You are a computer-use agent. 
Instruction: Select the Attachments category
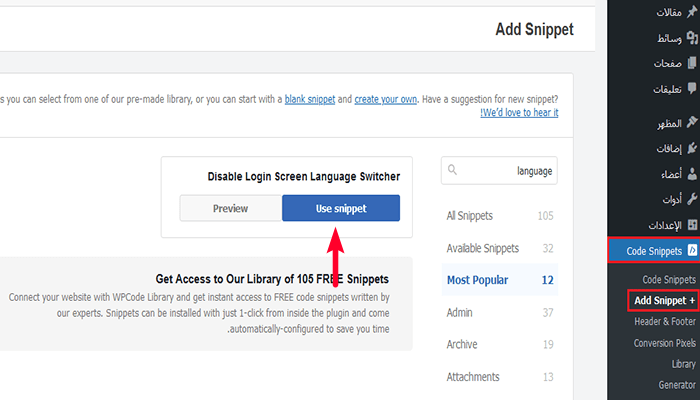[x=500, y=377]
